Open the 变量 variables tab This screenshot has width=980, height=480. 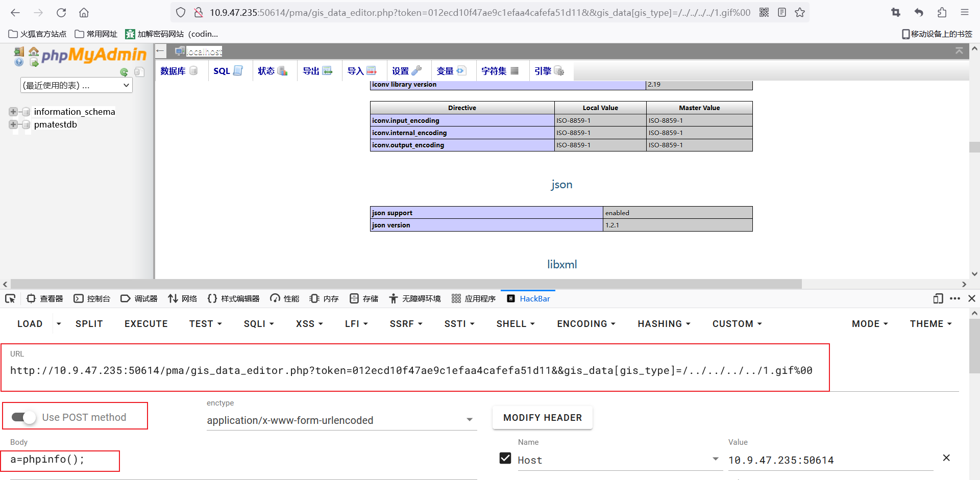click(x=451, y=71)
